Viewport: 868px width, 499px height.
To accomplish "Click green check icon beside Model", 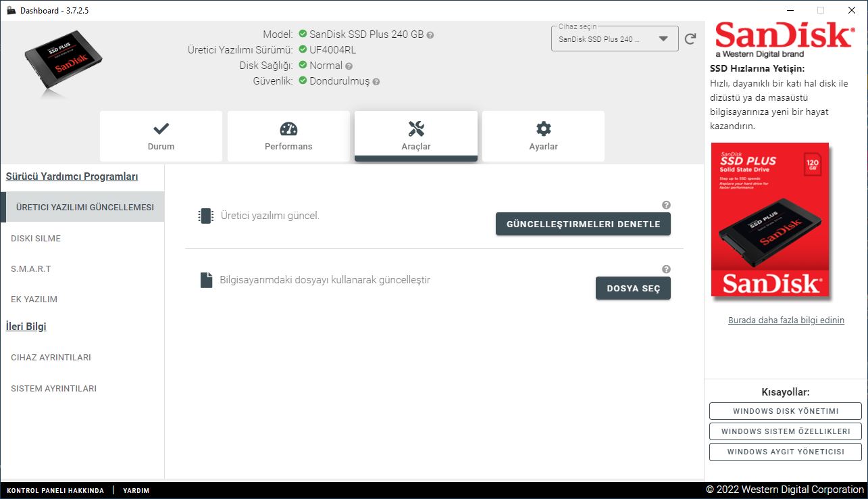I will pyautogui.click(x=303, y=34).
